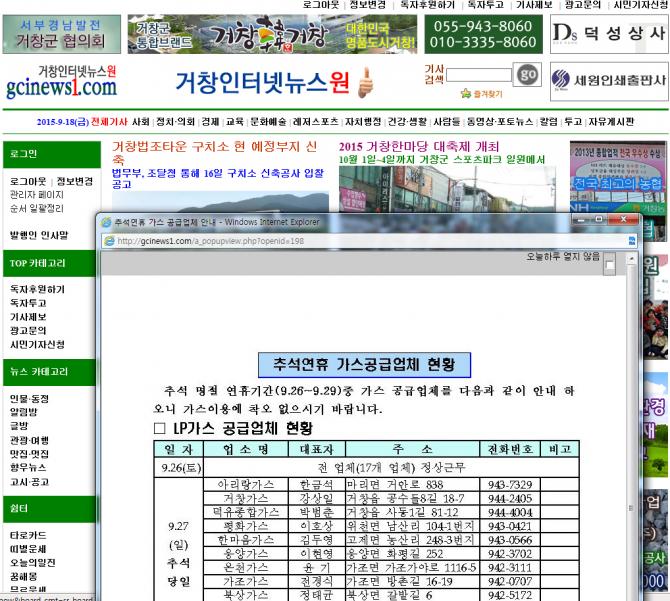
Task: Click the date 2015-9-18(금) in nav bar
Action: click(63, 122)
